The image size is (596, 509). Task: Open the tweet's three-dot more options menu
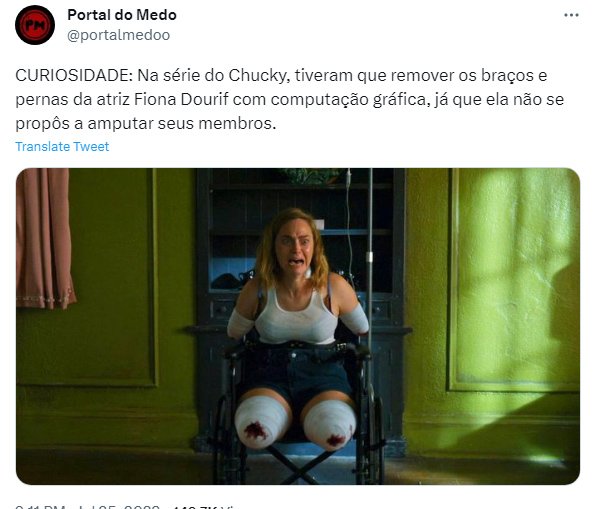(x=571, y=15)
